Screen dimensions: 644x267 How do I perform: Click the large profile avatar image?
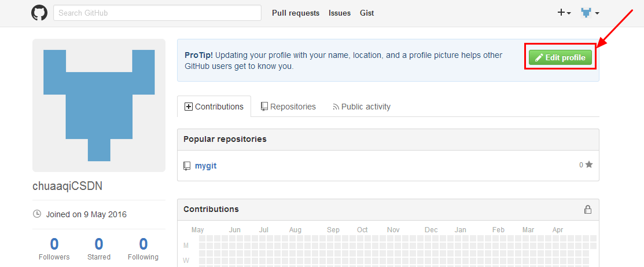99,105
